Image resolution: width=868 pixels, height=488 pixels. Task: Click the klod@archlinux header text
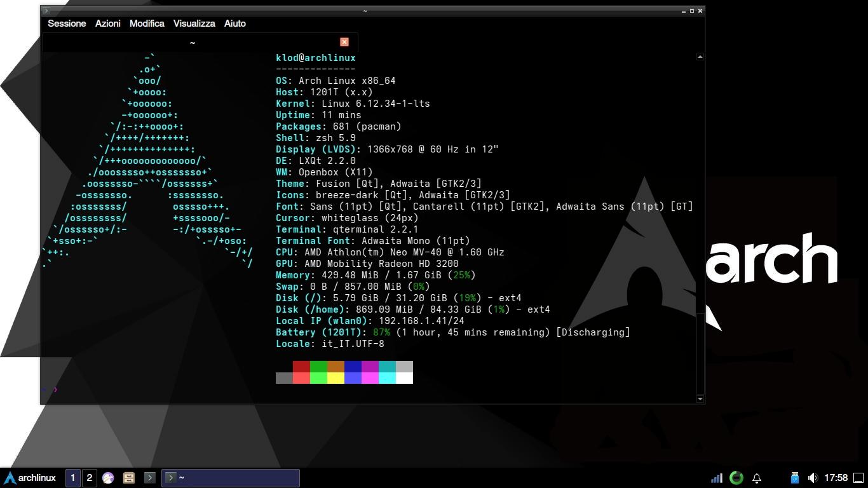(x=316, y=58)
